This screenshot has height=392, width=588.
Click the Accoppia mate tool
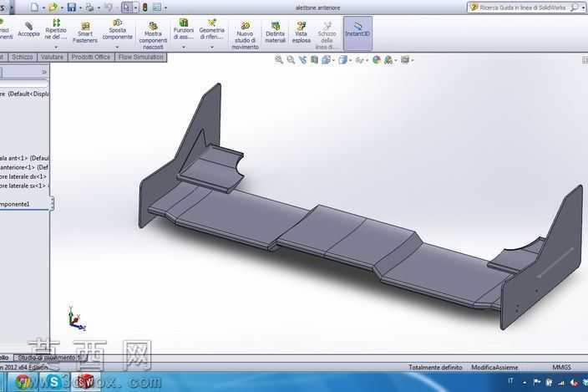[x=28, y=29]
